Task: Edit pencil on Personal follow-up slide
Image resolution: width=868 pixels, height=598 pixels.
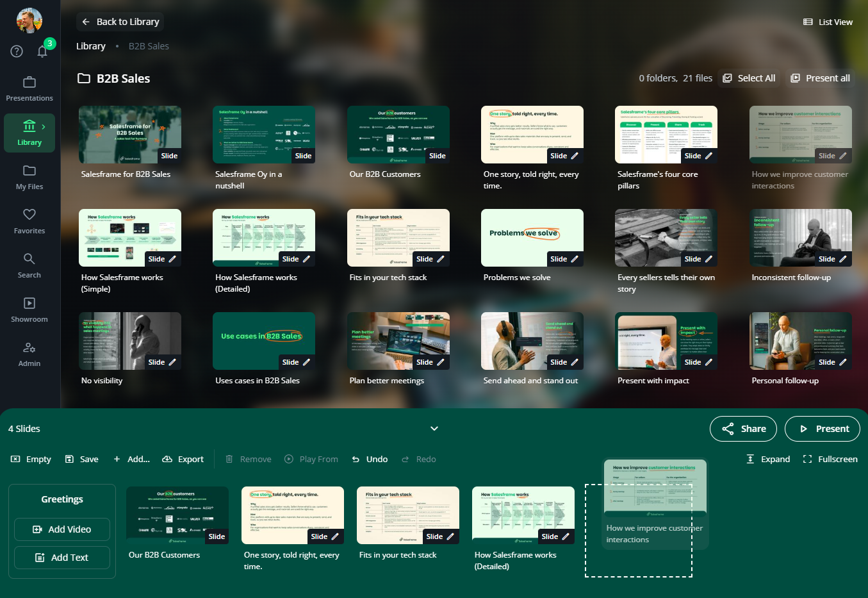Action: pyautogui.click(x=843, y=362)
